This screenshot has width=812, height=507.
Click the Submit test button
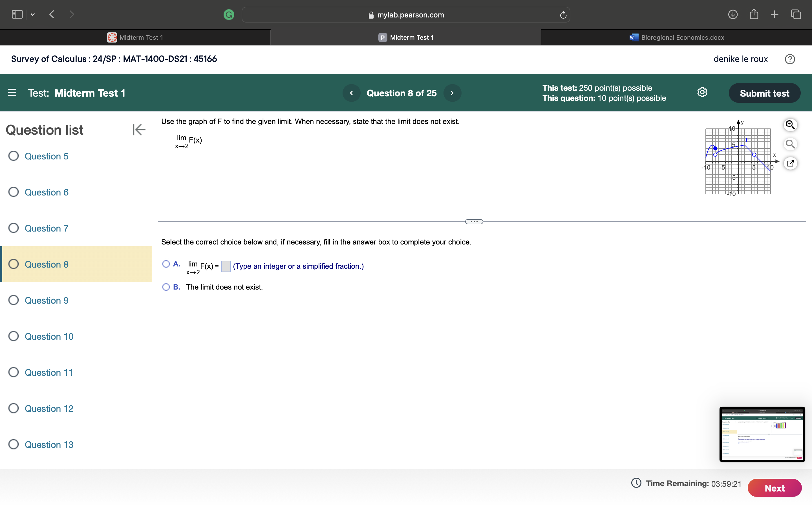coord(764,93)
